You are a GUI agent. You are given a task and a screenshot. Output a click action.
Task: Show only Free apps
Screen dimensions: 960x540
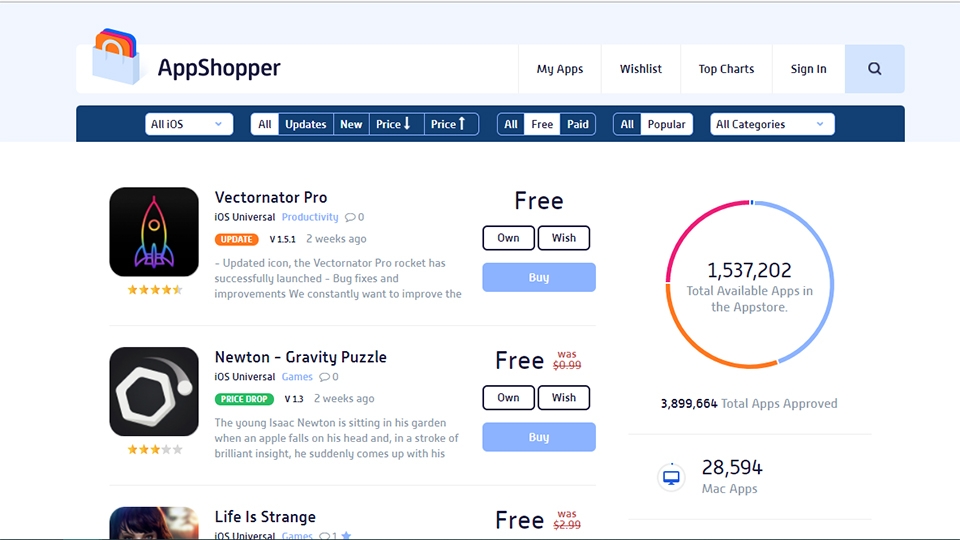[542, 124]
